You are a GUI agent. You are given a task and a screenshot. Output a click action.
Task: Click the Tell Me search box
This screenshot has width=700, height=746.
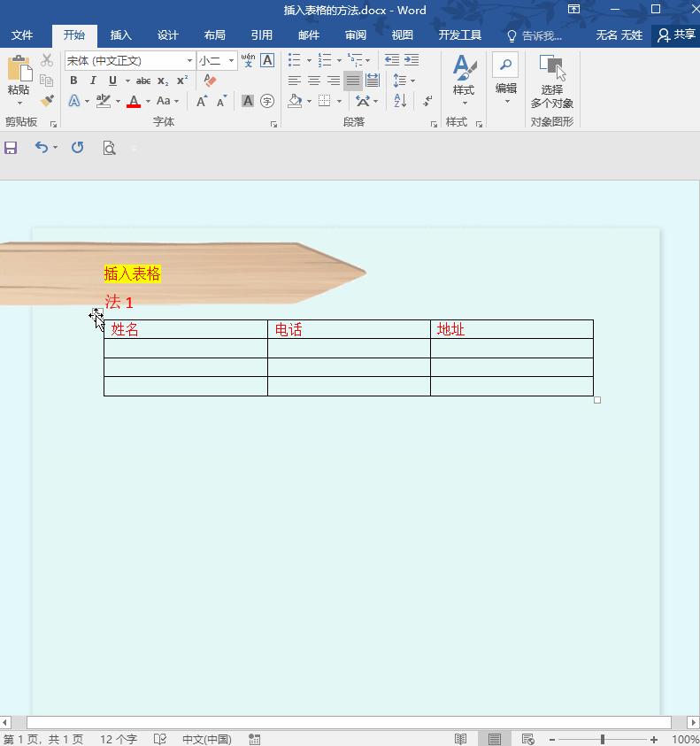[x=535, y=35]
